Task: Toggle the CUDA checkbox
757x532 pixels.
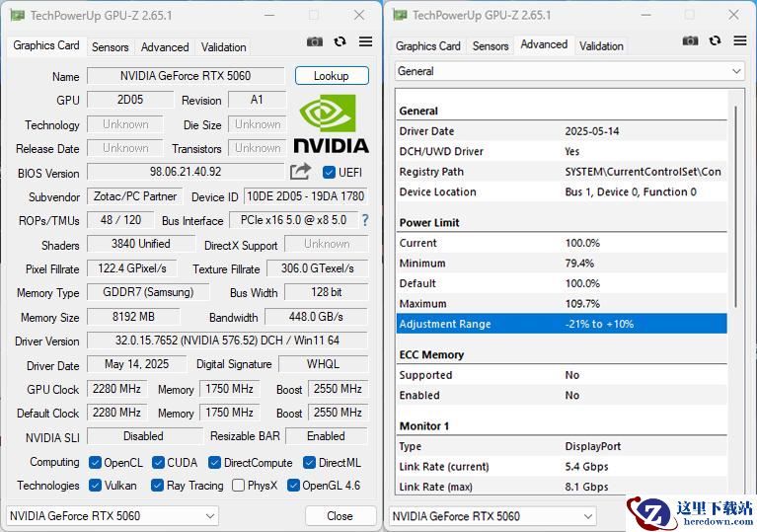Action: [x=158, y=463]
